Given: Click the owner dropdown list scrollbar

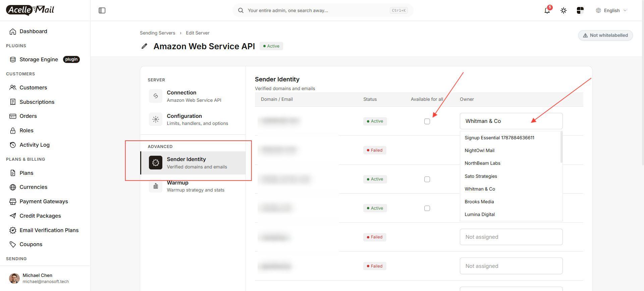Looking at the screenshot, I should pos(561,147).
